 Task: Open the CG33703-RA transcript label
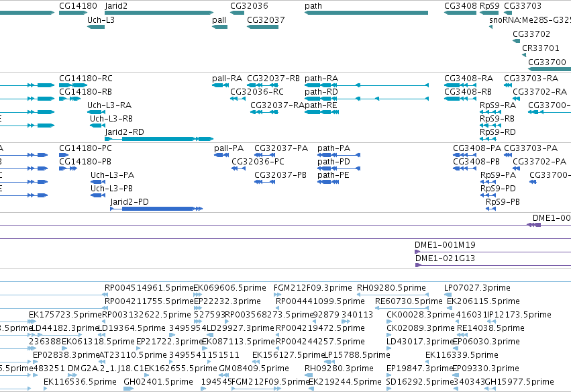[x=531, y=79]
